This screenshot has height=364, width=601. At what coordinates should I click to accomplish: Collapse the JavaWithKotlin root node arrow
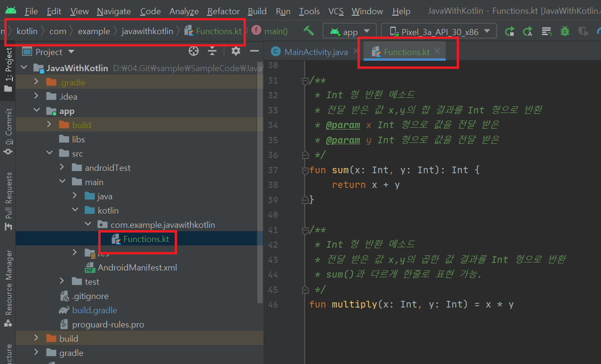click(24, 68)
